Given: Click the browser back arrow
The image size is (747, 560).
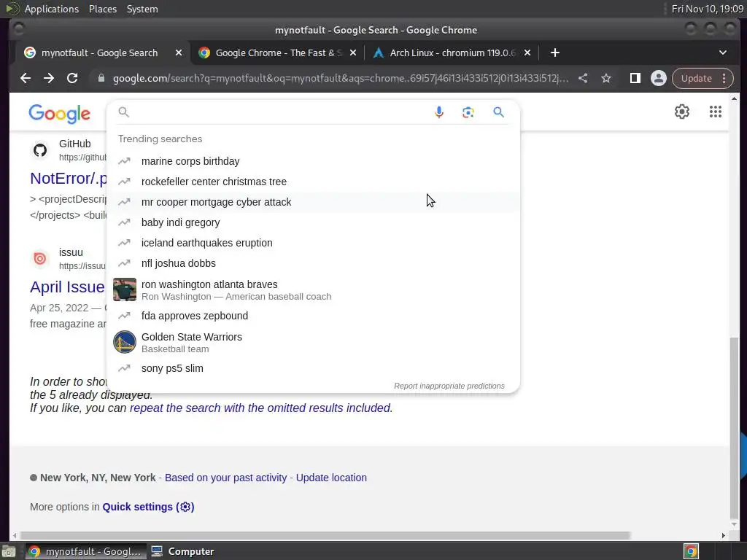Looking at the screenshot, I should tap(26, 79).
